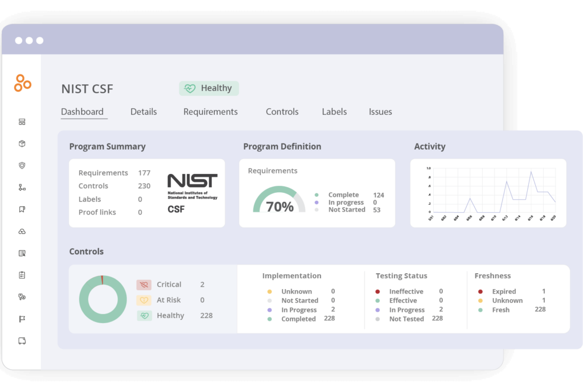
Task: Open the Labels tab
Action: pyautogui.click(x=334, y=112)
